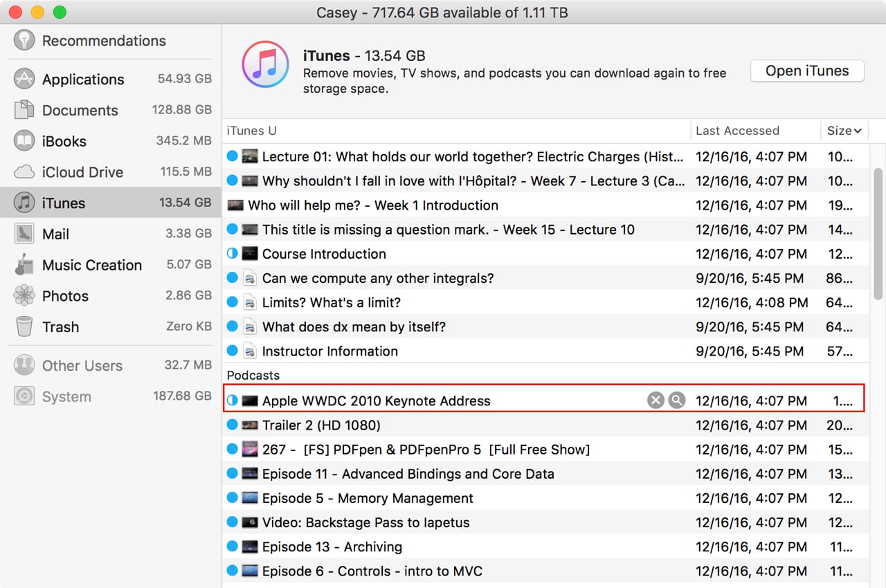This screenshot has width=886, height=588.
Task: Click the large iTunes music note icon
Action: pyautogui.click(x=265, y=64)
